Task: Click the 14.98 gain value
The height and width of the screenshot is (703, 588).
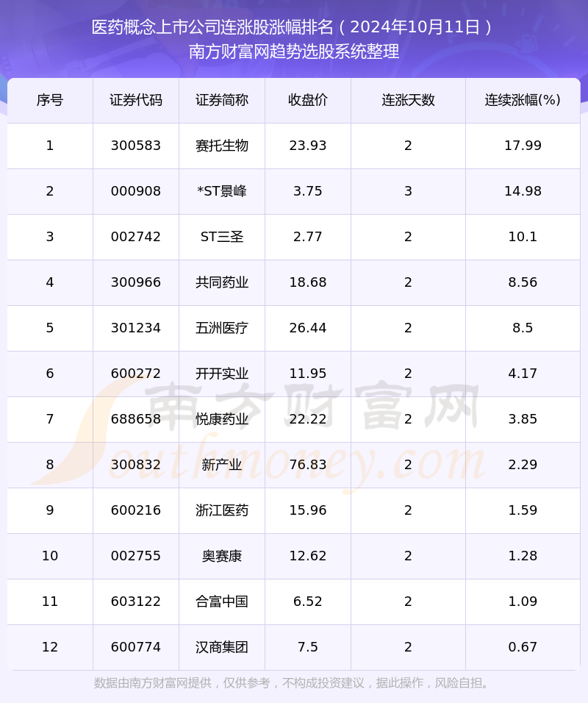Action: [523, 191]
